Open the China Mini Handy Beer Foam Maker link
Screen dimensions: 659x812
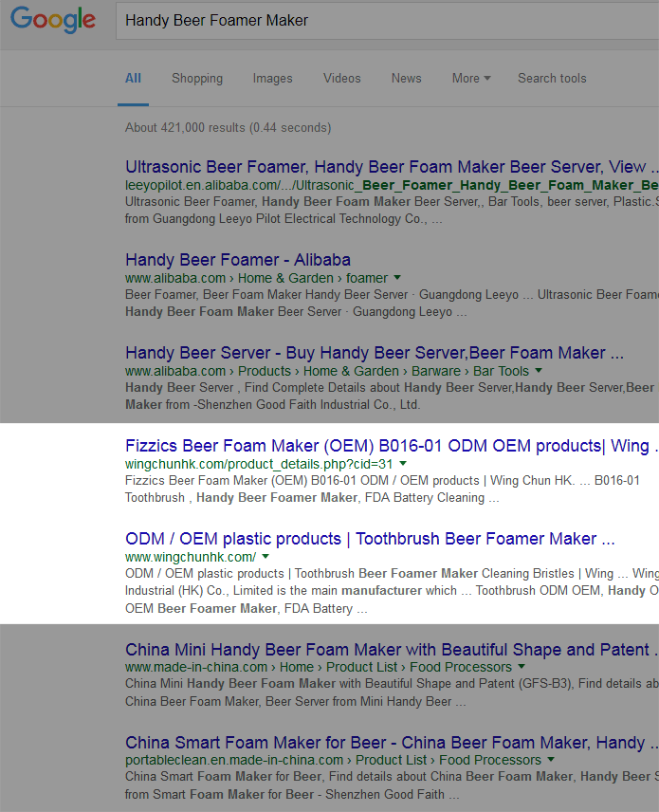click(x=387, y=650)
